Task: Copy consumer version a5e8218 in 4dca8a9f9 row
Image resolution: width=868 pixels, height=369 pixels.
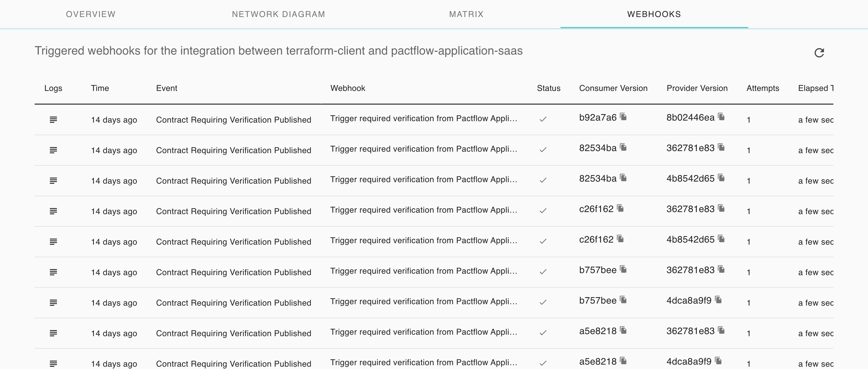Action: click(x=623, y=361)
